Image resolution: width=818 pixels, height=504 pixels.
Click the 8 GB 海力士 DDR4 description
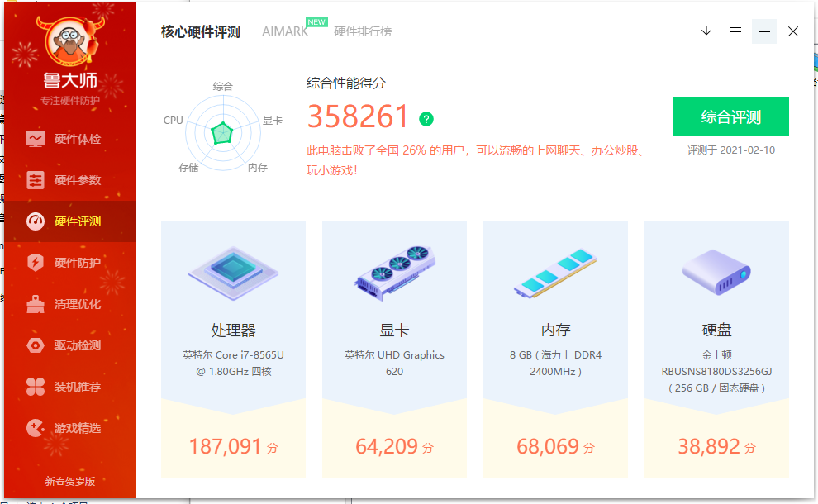pyautogui.click(x=555, y=364)
